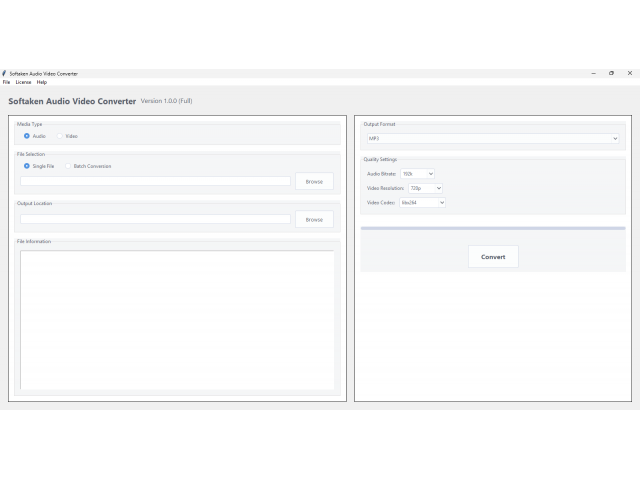Open the Video Resolution dropdown
Image resolution: width=640 pixels, height=480 pixels.
coord(425,188)
